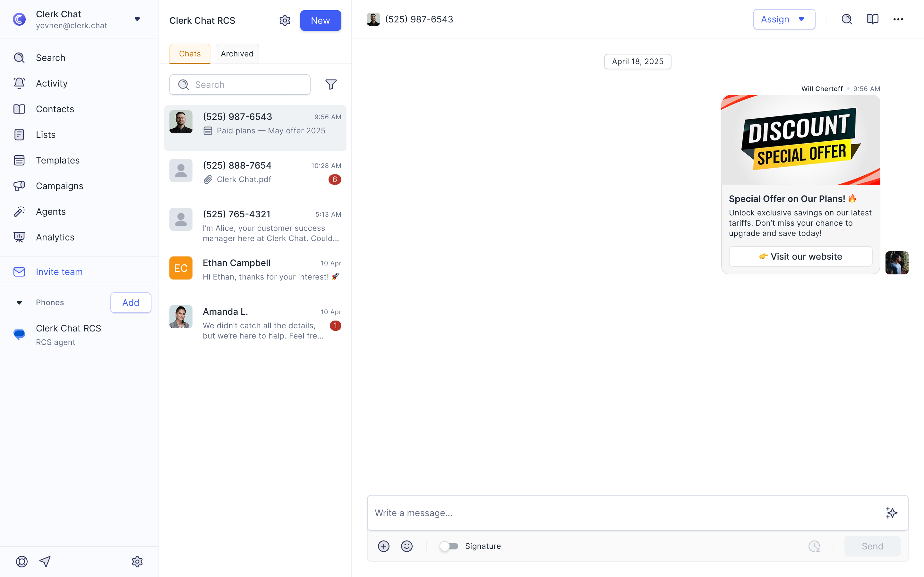Collapse the Phones section
The width and height of the screenshot is (924, 577).
click(x=19, y=303)
